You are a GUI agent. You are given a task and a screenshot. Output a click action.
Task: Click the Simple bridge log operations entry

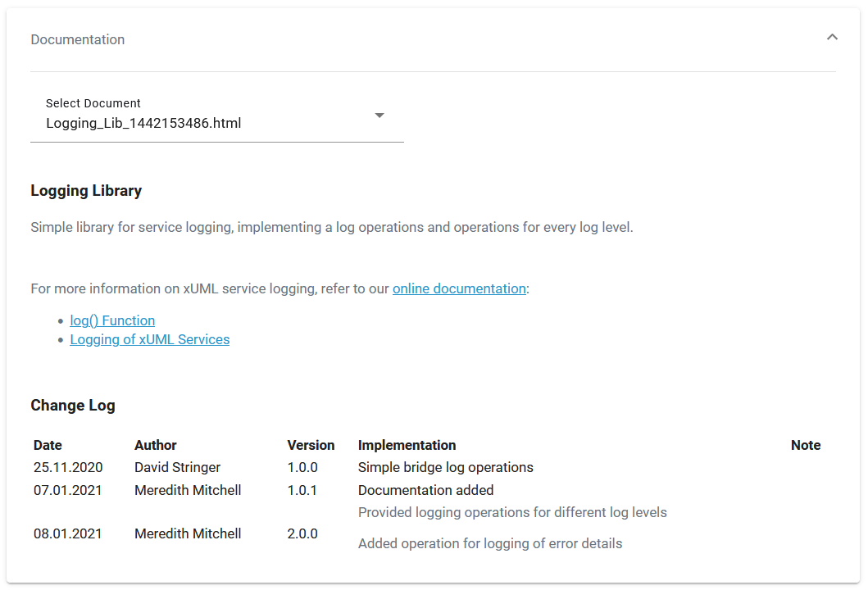[446, 467]
